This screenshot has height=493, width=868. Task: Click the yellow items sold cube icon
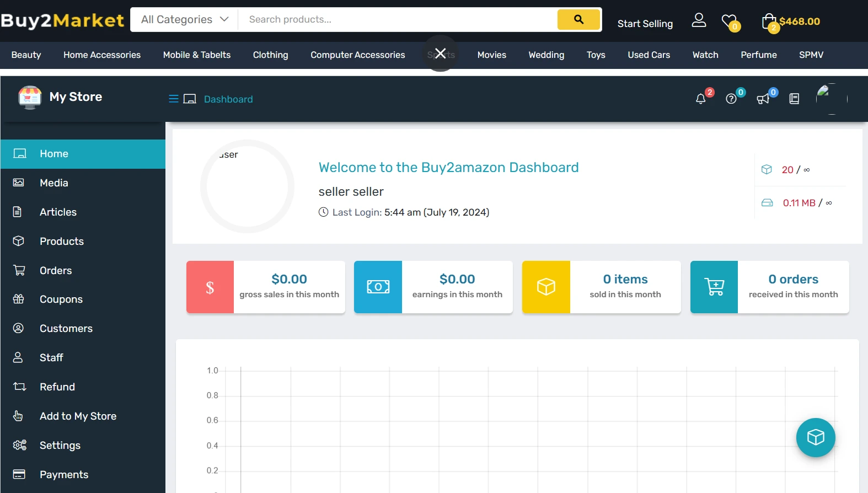(x=546, y=287)
